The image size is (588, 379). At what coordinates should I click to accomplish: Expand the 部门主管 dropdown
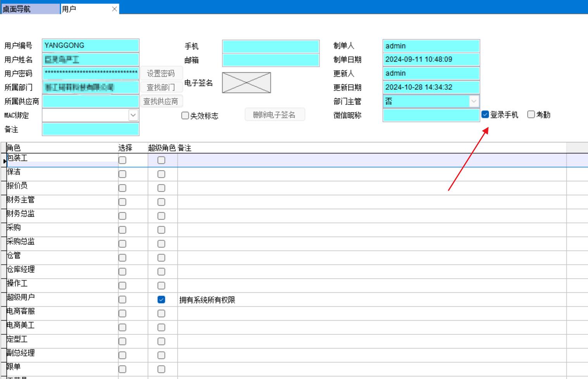(x=474, y=101)
